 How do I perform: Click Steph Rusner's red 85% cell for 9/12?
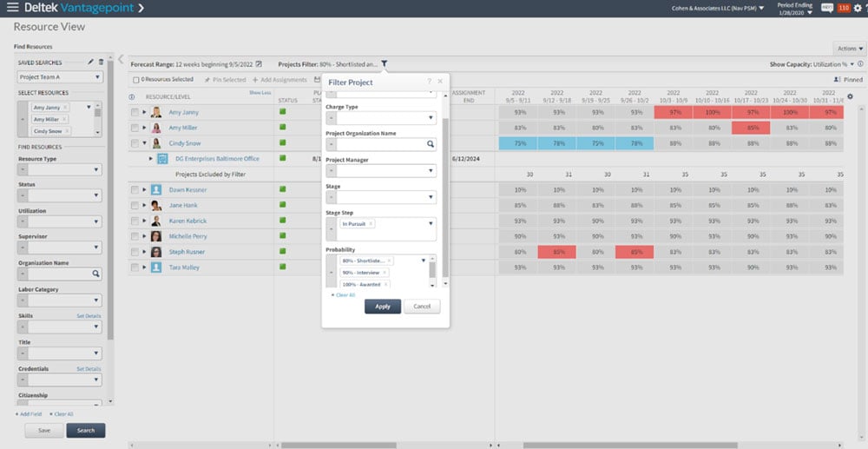pyautogui.click(x=557, y=252)
